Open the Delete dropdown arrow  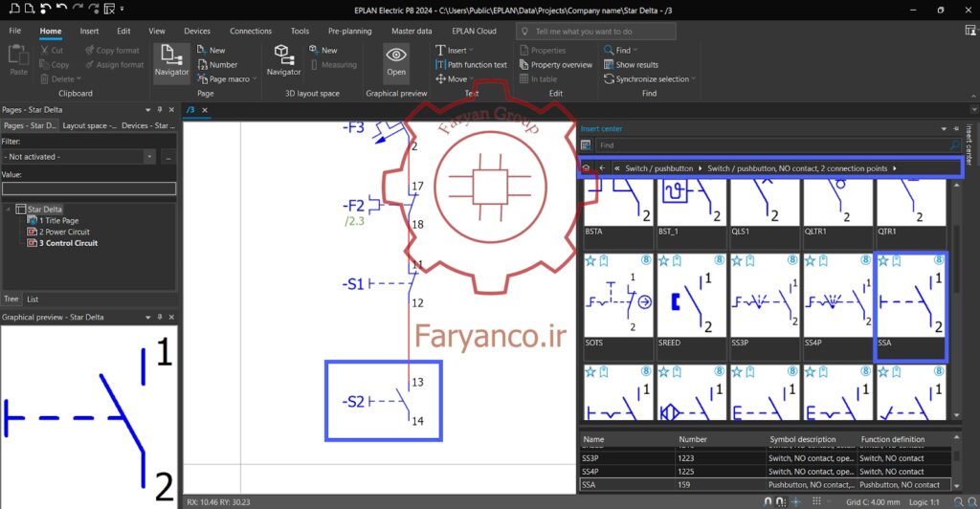tap(78, 79)
